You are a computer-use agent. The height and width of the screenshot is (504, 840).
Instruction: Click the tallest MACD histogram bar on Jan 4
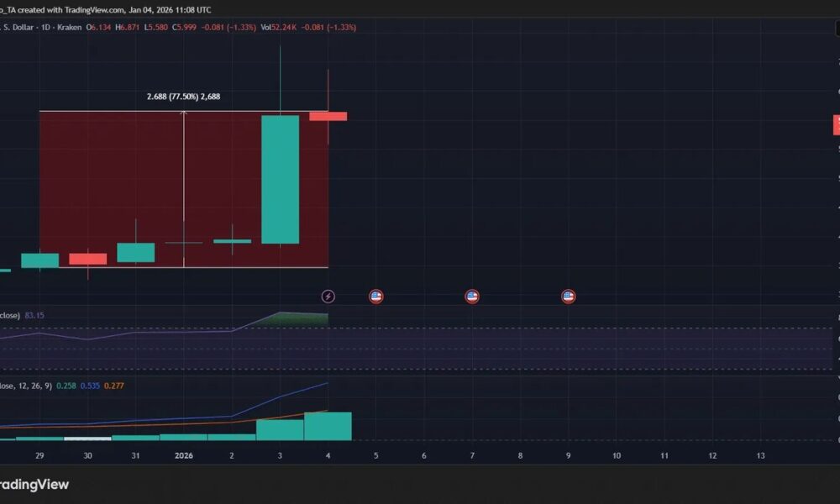328,426
